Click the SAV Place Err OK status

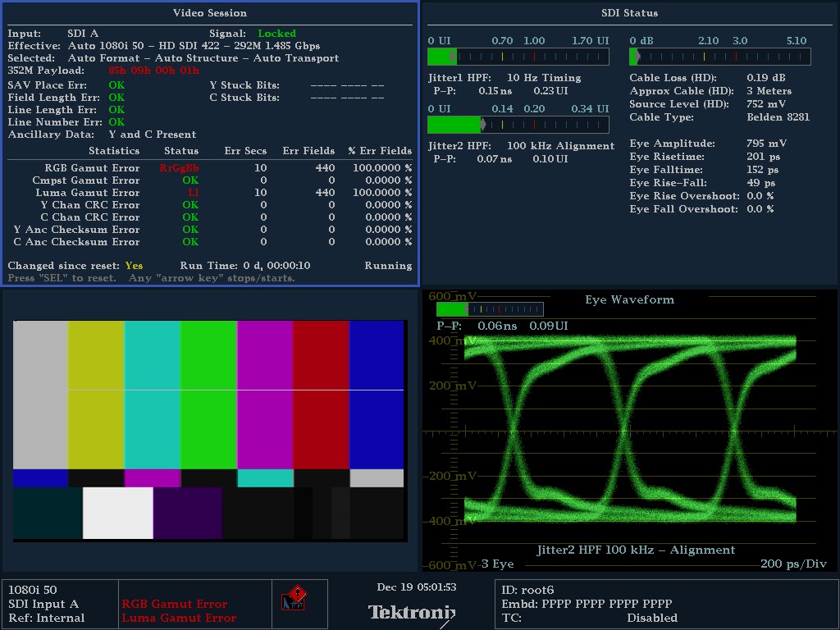pos(116,84)
